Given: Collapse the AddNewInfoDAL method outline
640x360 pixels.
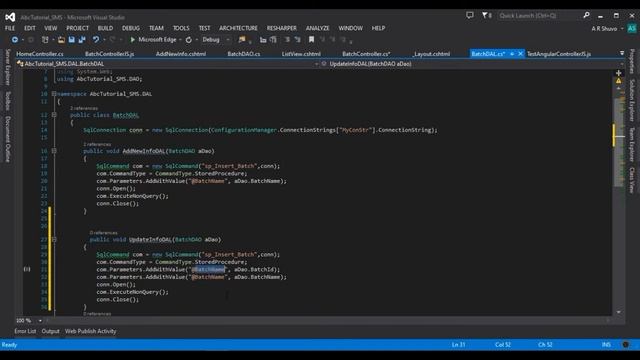Looking at the screenshot, I should [54, 151].
